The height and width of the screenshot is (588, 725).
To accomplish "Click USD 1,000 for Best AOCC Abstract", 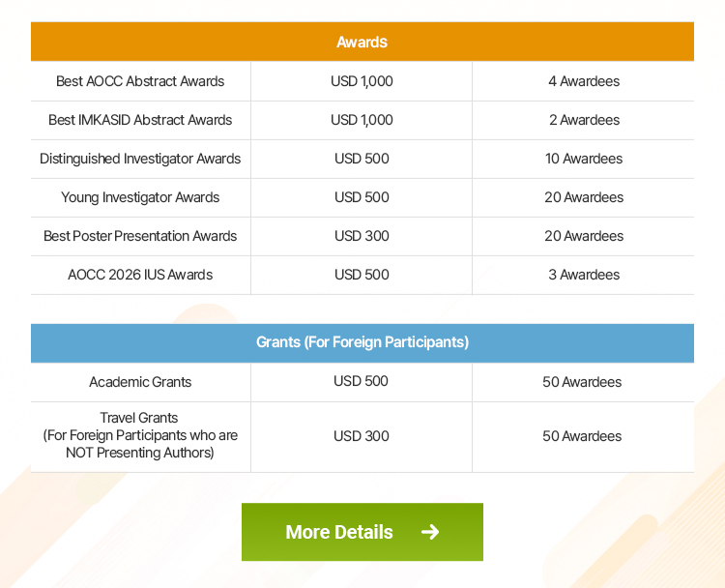I will pos(362,81).
